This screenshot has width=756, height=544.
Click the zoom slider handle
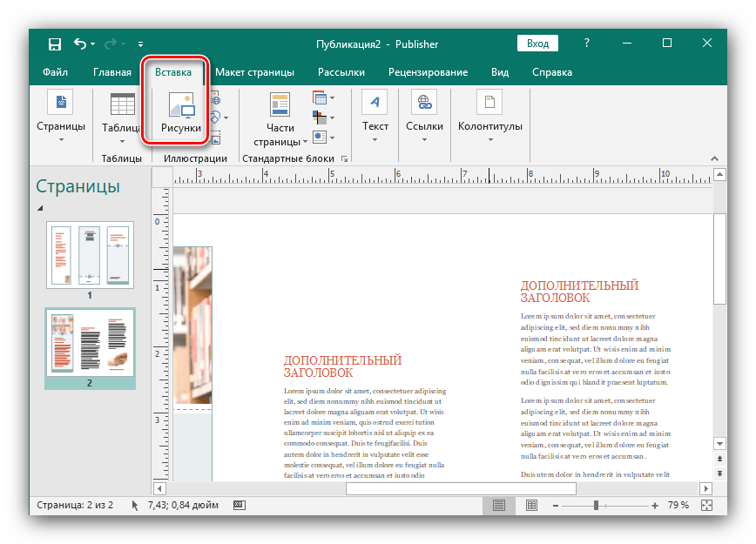(x=596, y=506)
